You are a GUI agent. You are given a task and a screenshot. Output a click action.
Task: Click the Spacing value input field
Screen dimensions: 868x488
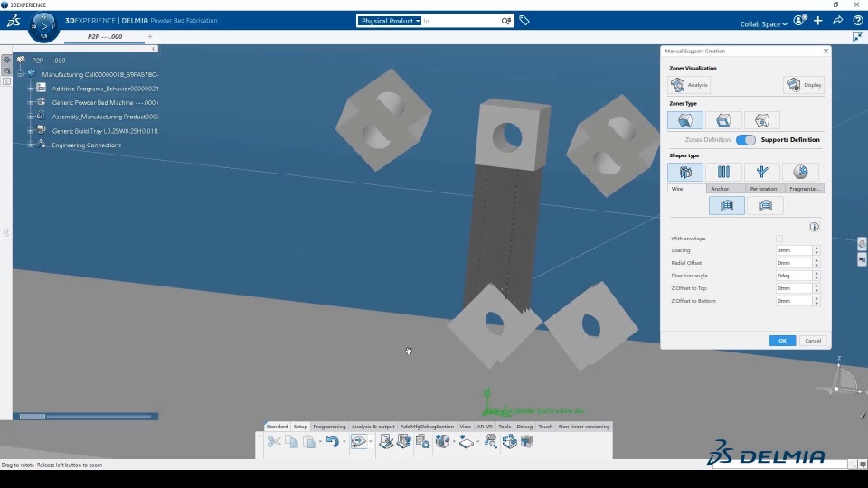click(794, 250)
